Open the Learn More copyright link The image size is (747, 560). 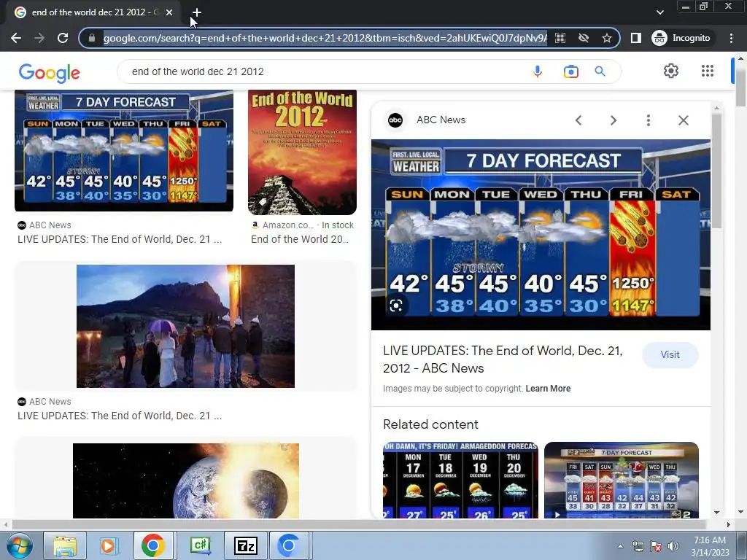548,389
